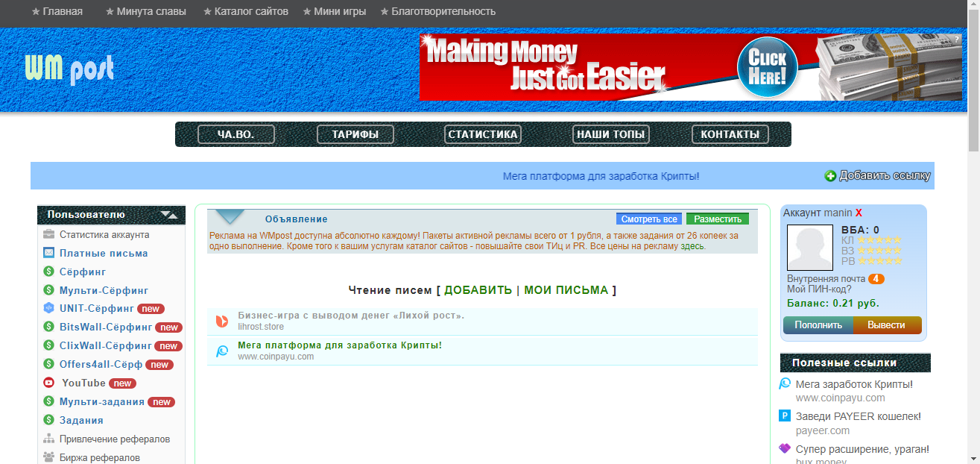
Task: Open the МОИ ПИСЬМА link
Action: click(x=566, y=290)
